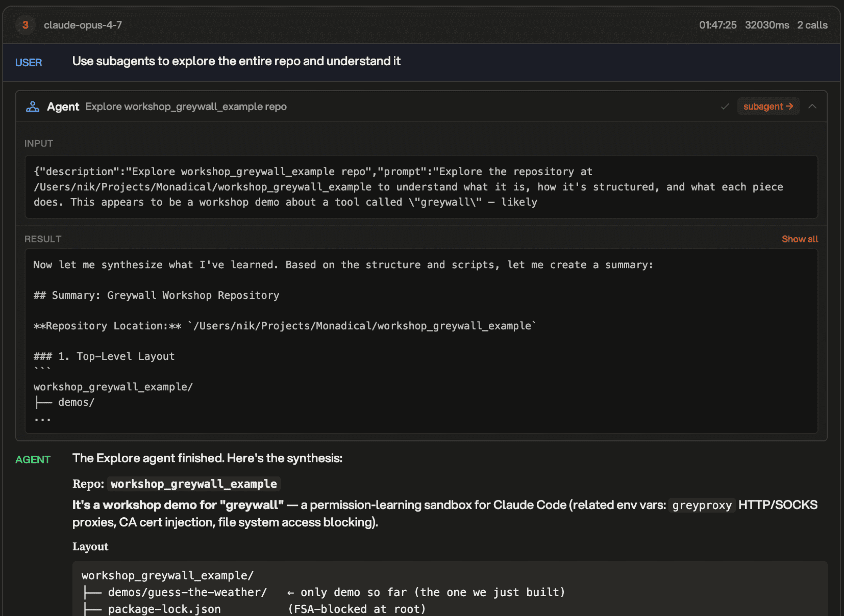Click the Agent person icon
Screen dimensions: 844x616
pyautogui.click(x=32, y=107)
